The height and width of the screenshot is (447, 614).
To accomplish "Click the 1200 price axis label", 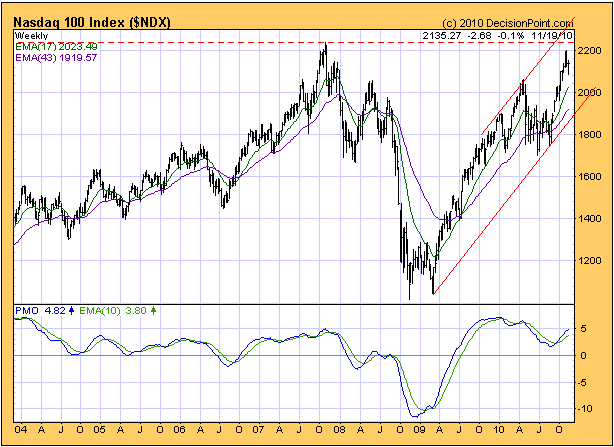I will click(x=591, y=261).
